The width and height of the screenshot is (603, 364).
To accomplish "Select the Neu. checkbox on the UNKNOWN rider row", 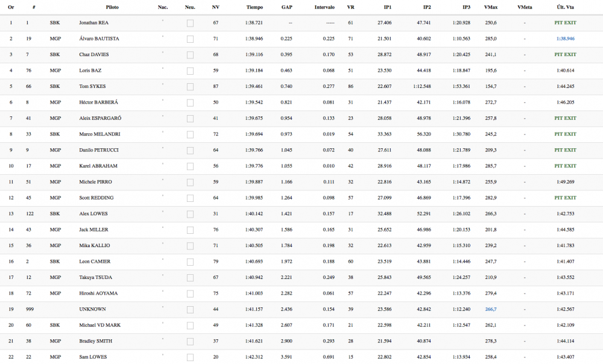I will click(x=190, y=309).
